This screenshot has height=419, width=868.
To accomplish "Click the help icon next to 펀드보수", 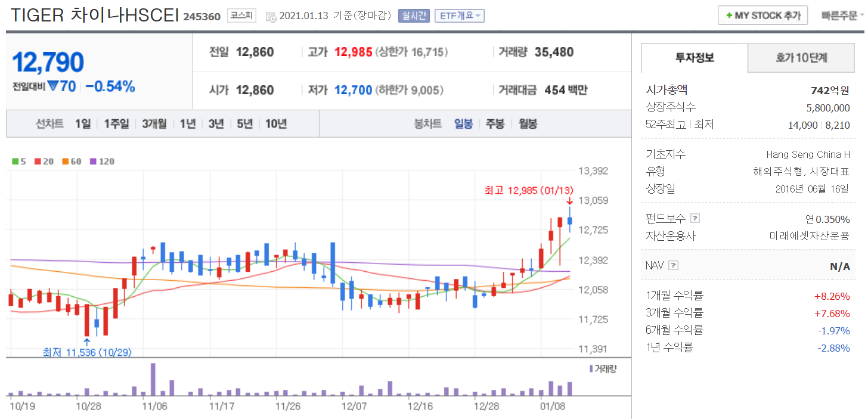I will click(x=695, y=218).
